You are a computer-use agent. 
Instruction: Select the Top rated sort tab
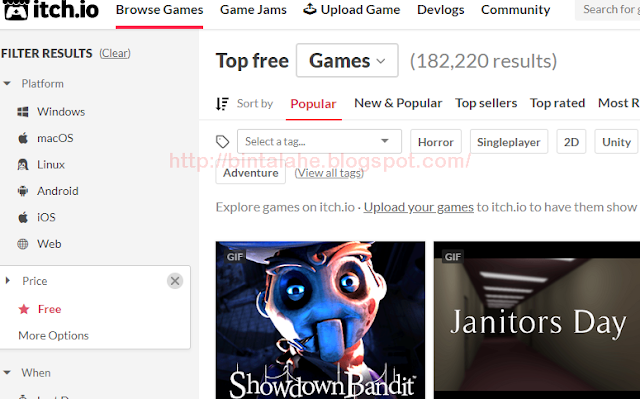tap(558, 103)
